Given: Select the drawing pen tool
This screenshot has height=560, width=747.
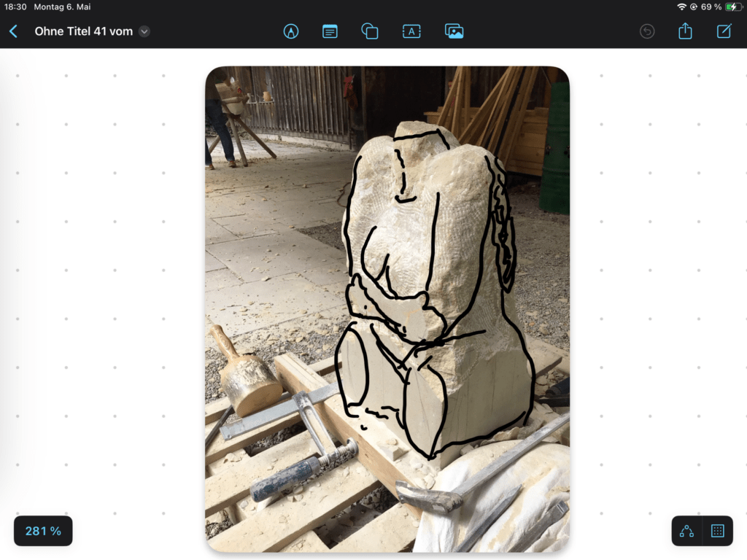Looking at the screenshot, I should (291, 31).
